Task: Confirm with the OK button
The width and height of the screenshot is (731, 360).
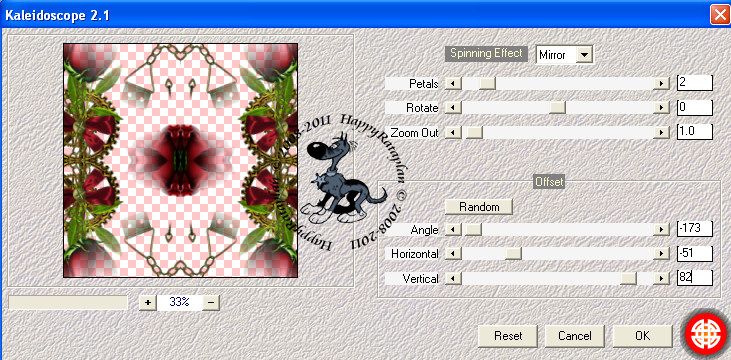Action: [642, 336]
